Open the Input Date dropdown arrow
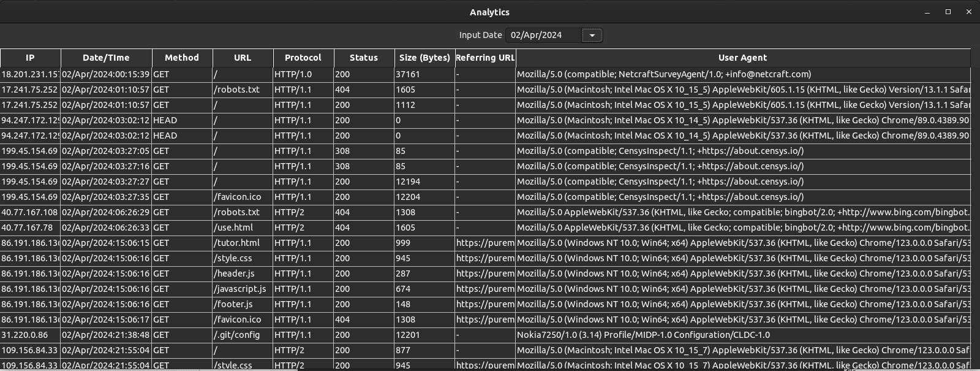Viewport: 980px width, 371px height. 592,36
